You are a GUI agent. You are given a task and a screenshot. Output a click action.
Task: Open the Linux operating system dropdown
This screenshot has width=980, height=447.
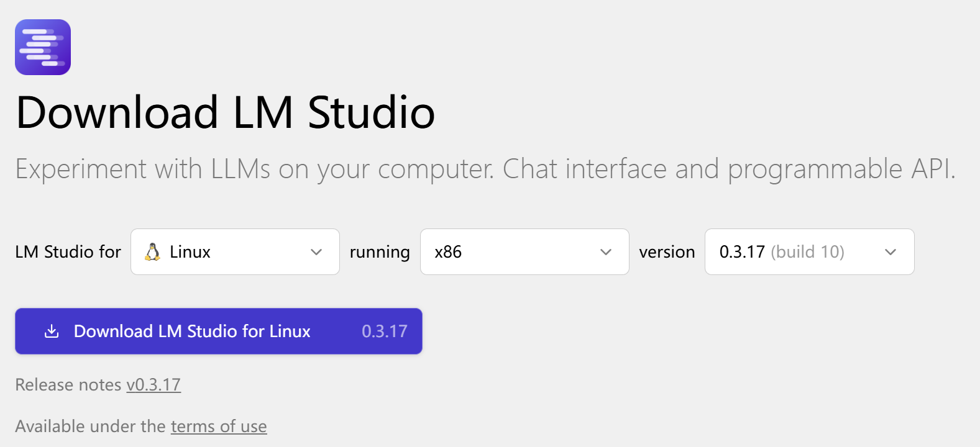tap(235, 251)
